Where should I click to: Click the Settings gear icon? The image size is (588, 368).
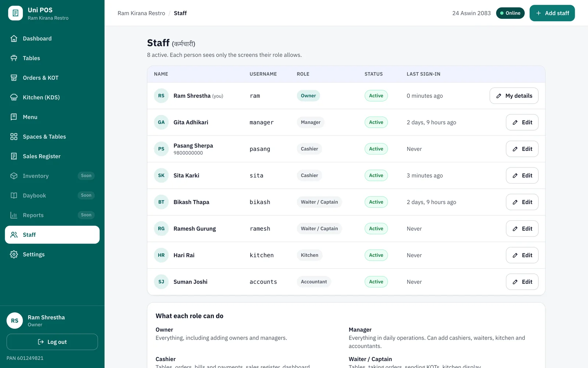coord(14,254)
